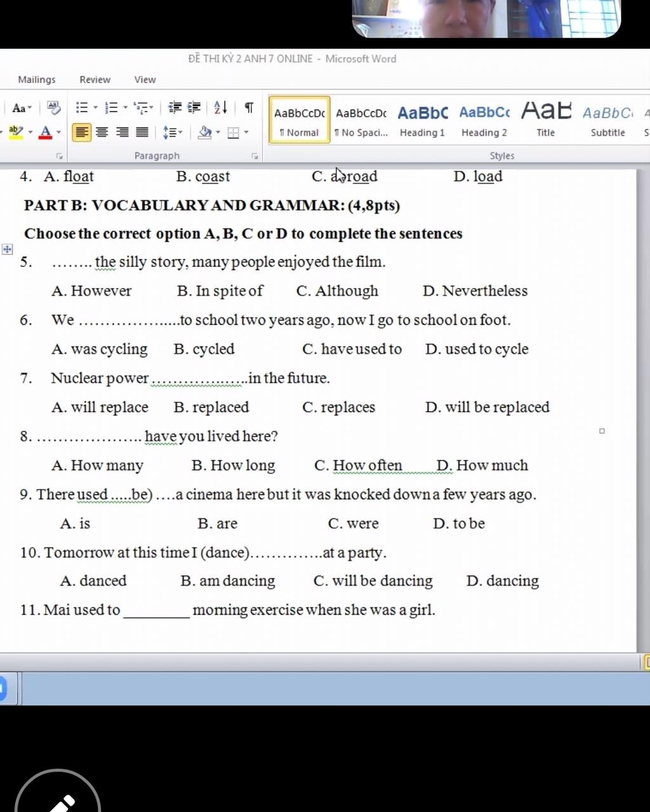
Task: Decrease the paragraph indent
Action: (x=175, y=108)
